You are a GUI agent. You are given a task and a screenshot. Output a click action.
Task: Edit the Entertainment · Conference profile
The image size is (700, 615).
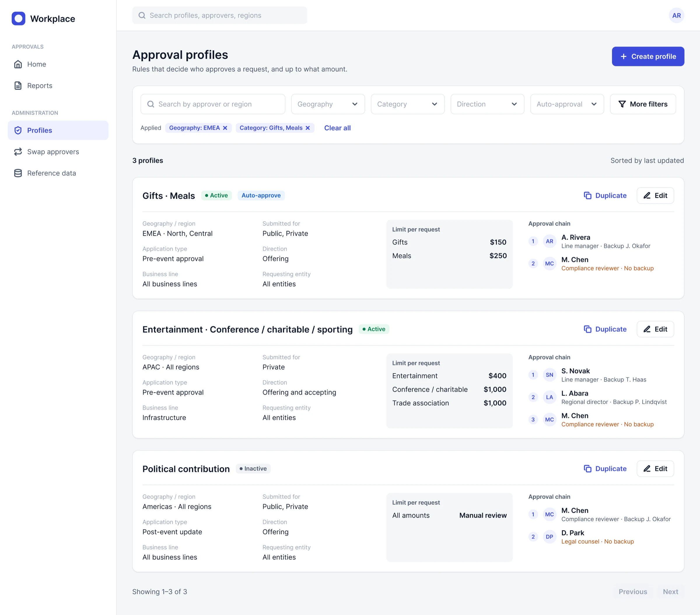pos(655,329)
